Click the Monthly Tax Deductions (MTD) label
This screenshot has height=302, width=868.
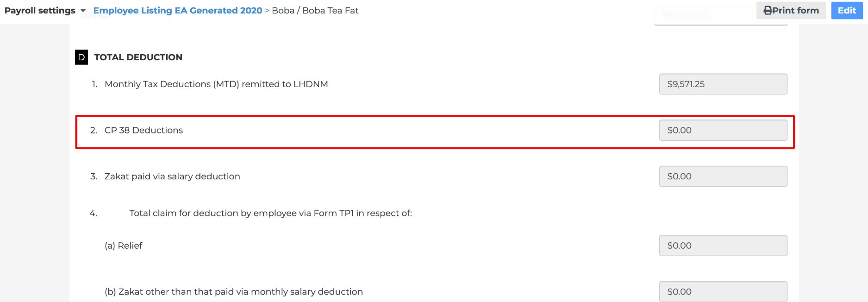216,84
